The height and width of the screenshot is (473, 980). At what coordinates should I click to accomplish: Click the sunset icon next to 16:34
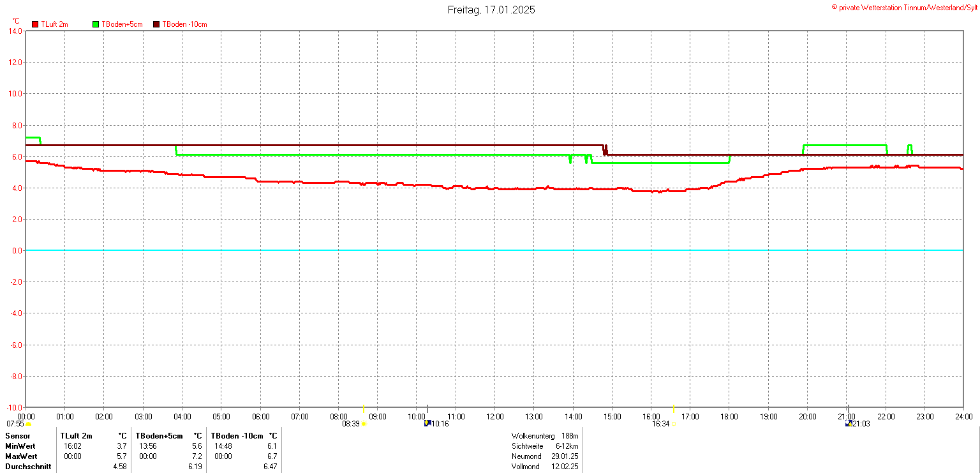(x=674, y=424)
